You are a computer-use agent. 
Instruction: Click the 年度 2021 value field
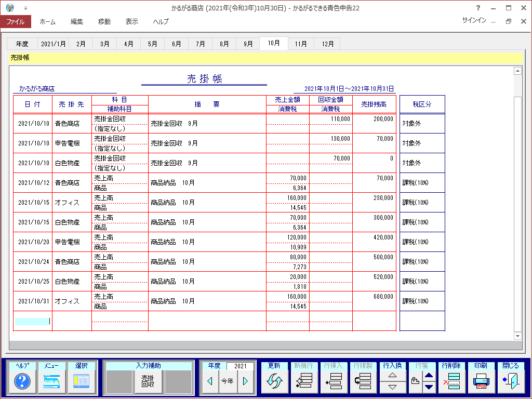coord(240,366)
